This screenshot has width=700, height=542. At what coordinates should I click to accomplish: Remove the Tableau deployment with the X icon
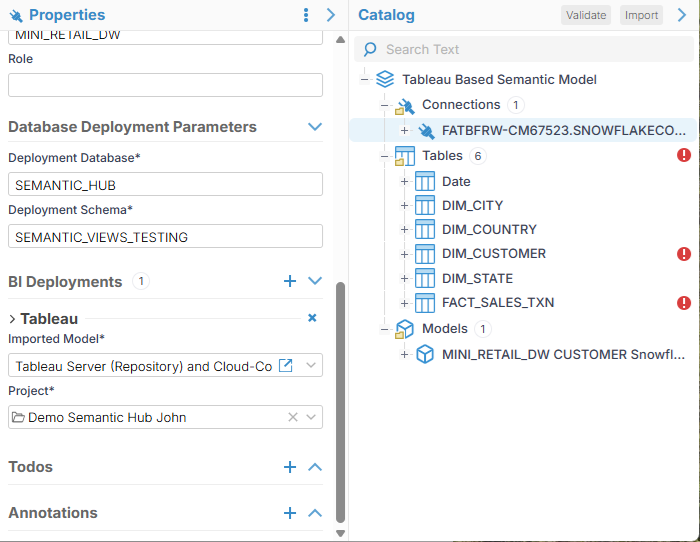click(312, 318)
